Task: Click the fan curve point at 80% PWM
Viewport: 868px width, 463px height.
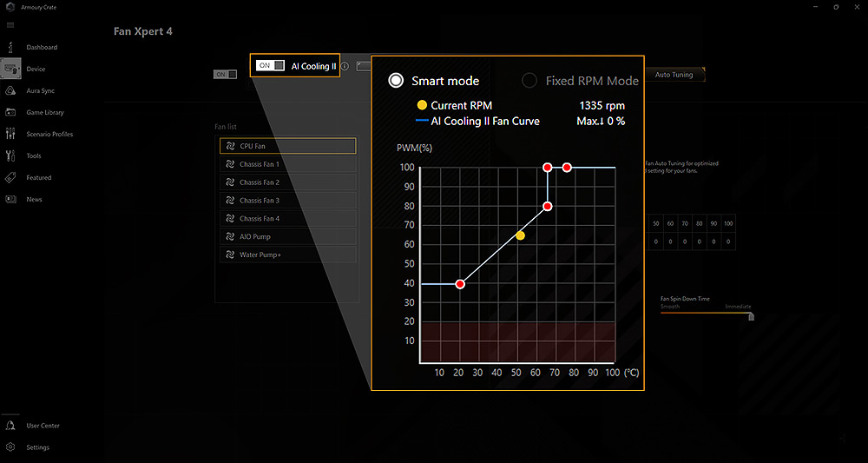Action: [x=548, y=206]
